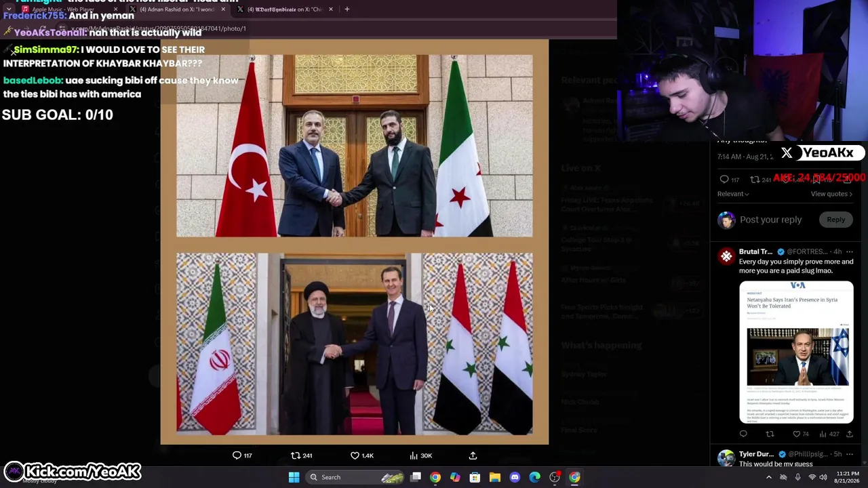Open Microsoft Edge from the taskbar
This screenshot has width=868, height=488.
tap(534, 477)
